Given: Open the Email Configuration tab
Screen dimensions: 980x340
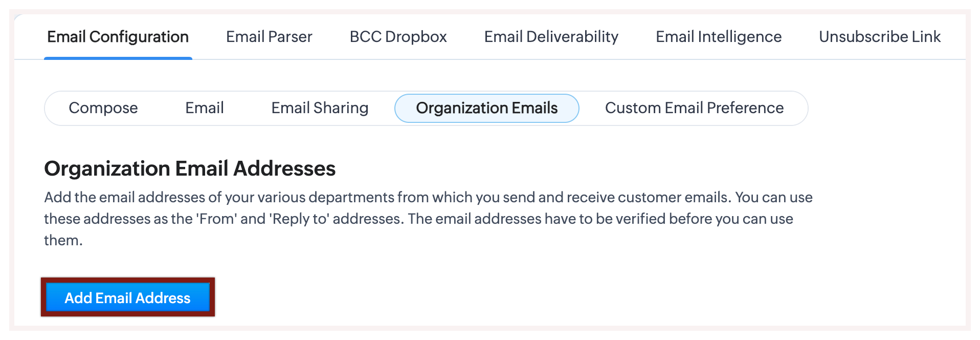Looking at the screenshot, I should [118, 37].
